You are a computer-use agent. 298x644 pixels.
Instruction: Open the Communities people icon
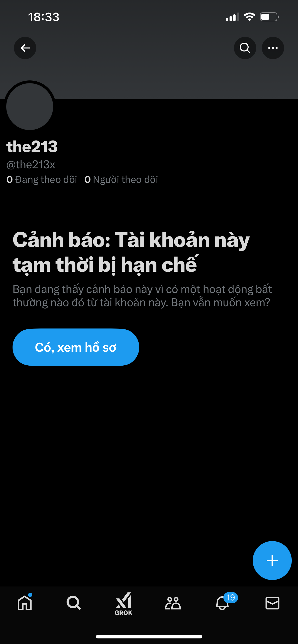(x=173, y=603)
